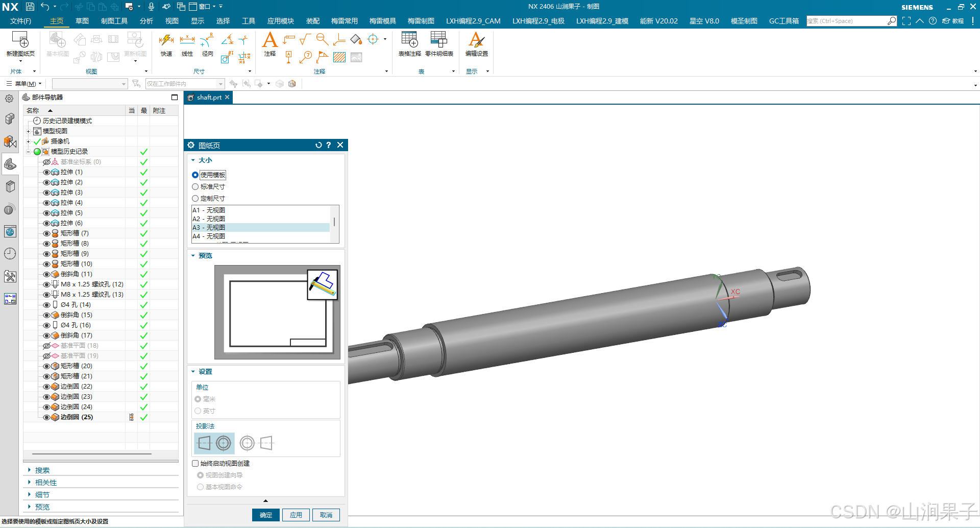Open the web browser globe sidebar icon

click(10, 232)
